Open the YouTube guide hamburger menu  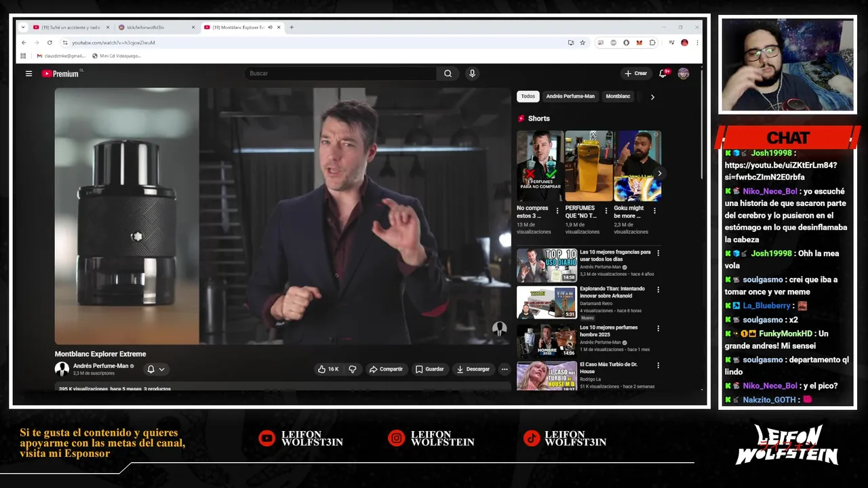28,73
